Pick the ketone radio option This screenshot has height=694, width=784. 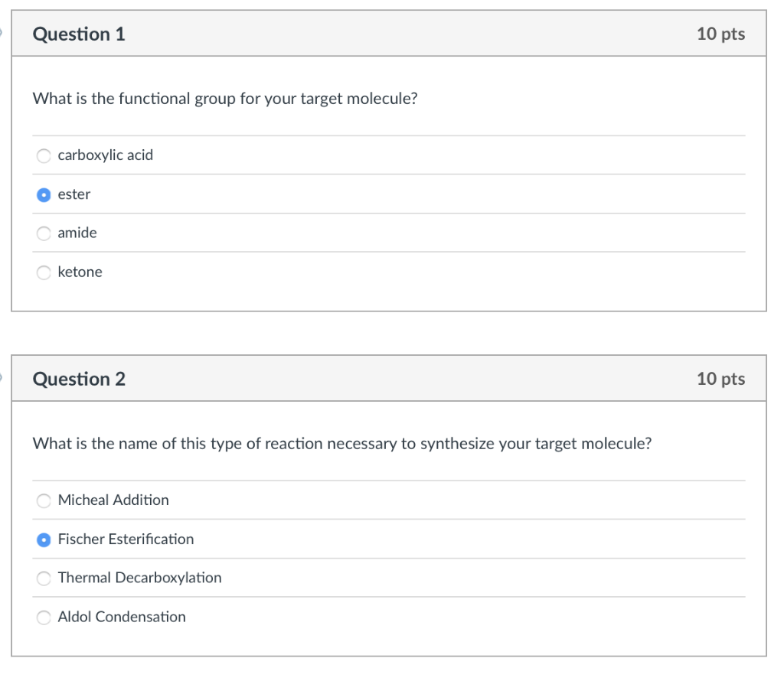44,272
